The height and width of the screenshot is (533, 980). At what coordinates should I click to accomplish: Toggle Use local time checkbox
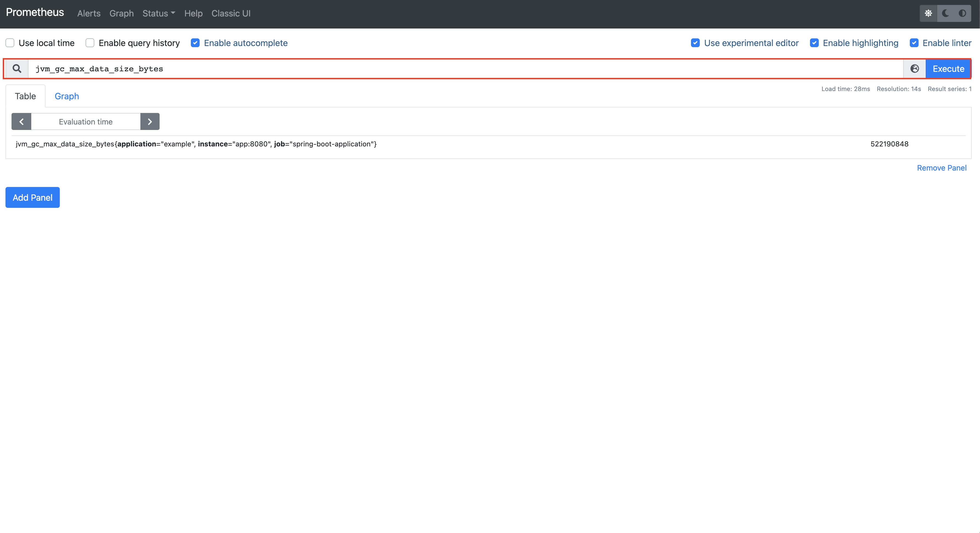10,43
